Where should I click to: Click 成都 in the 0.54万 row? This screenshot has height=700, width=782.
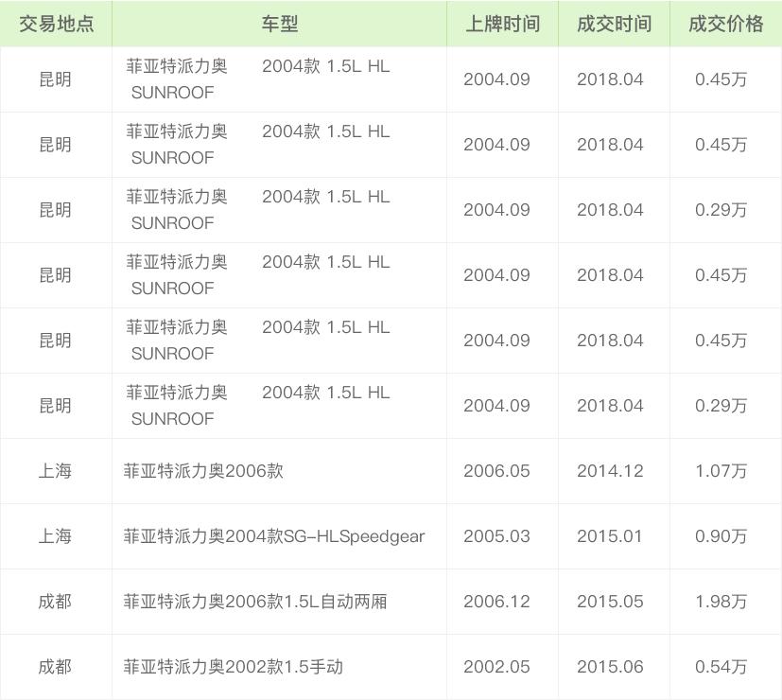(x=56, y=667)
